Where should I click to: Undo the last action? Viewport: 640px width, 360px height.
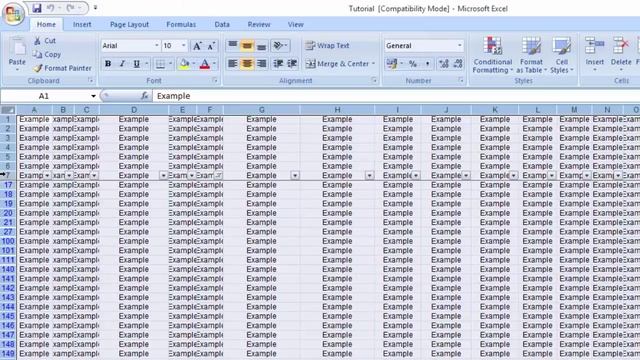click(51, 8)
